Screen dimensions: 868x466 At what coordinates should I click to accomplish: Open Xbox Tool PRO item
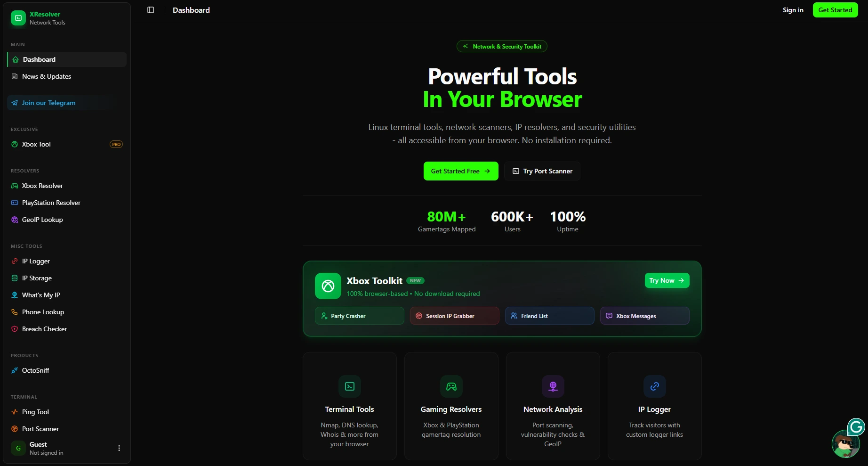pyautogui.click(x=67, y=144)
